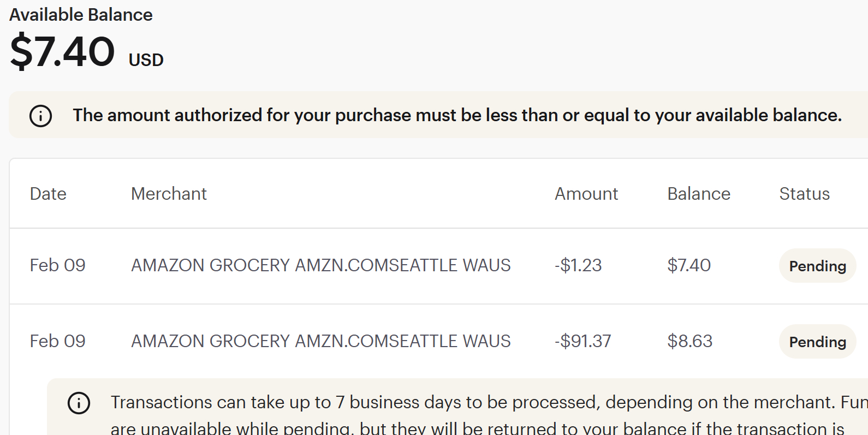Click the Pending status on the -$91.37 transaction
The height and width of the screenshot is (435, 868).
pyautogui.click(x=817, y=342)
